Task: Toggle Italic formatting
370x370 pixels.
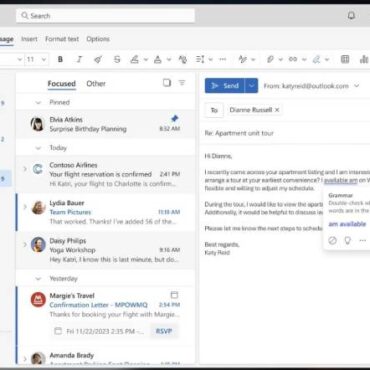Action: [79, 59]
